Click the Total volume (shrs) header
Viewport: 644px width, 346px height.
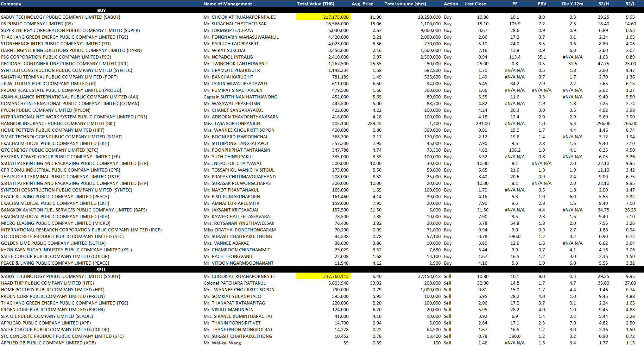pos(405,4)
